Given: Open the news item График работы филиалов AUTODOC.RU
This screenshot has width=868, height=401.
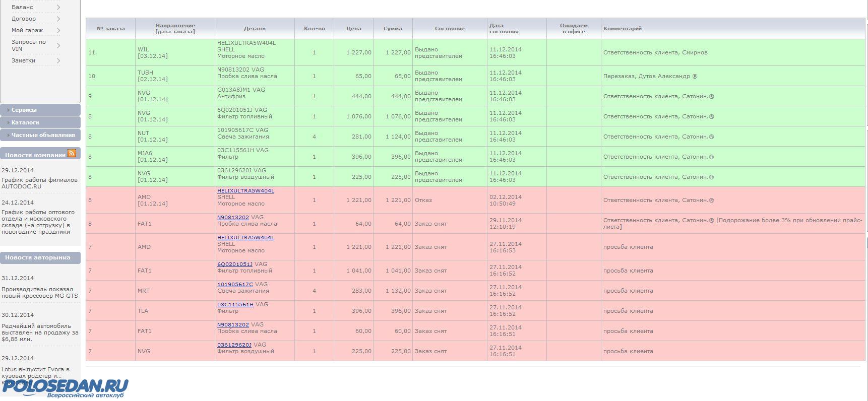Looking at the screenshot, I should [x=39, y=183].
